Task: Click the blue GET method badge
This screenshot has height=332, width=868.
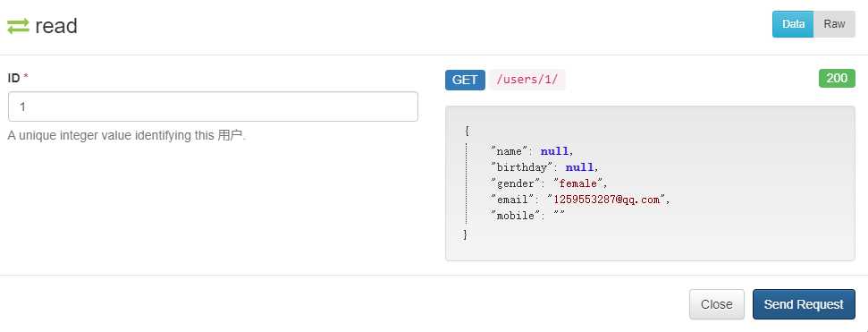Action: (465, 80)
